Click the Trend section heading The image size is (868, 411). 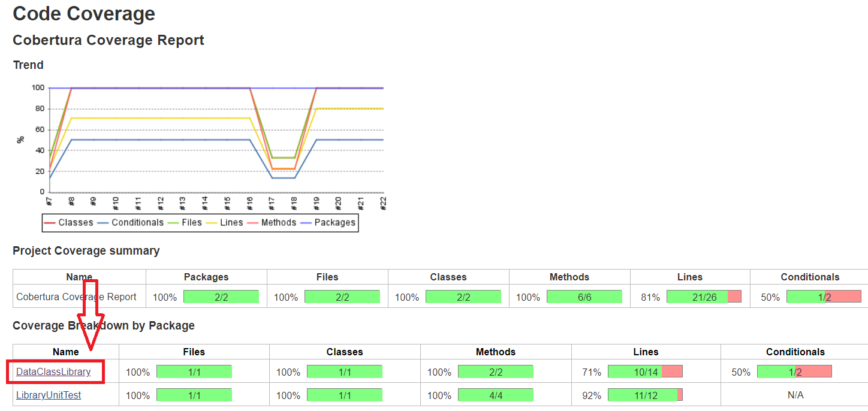tap(28, 65)
